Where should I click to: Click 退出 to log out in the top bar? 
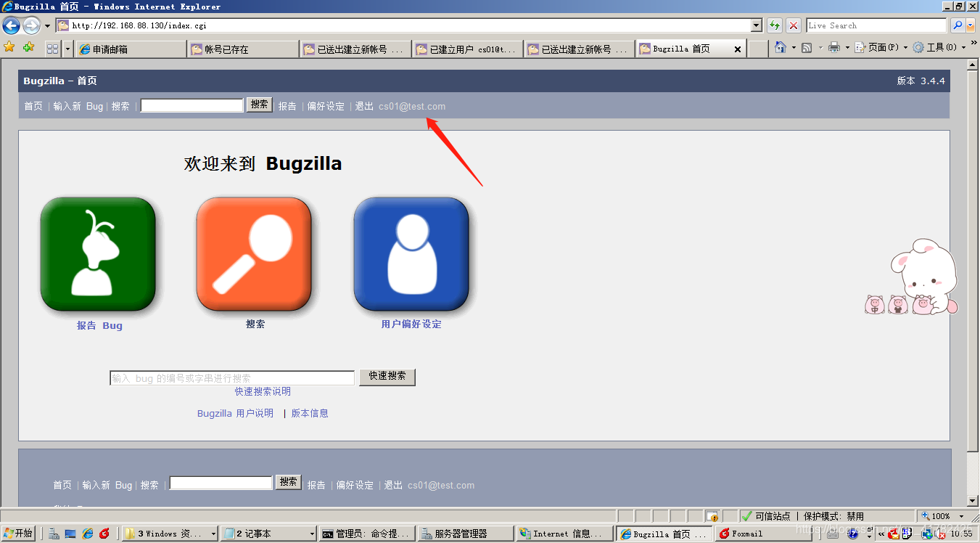click(364, 106)
